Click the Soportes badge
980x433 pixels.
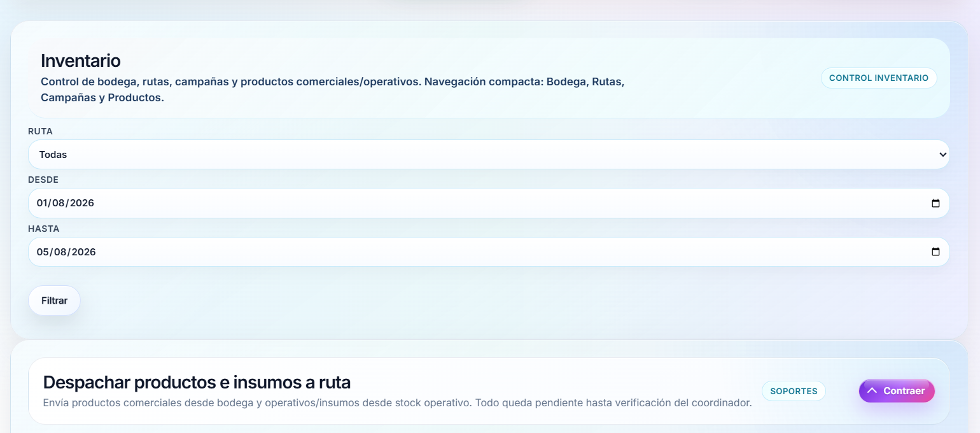tap(794, 391)
